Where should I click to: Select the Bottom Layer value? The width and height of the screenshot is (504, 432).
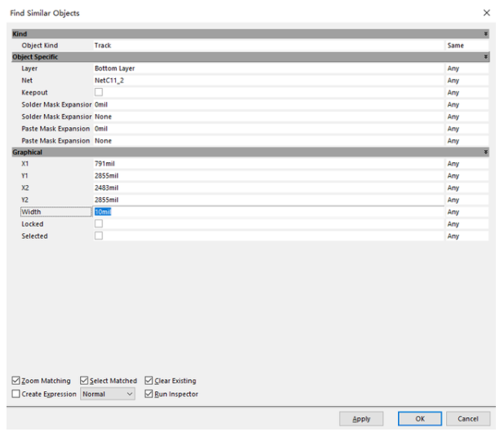click(268, 68)
